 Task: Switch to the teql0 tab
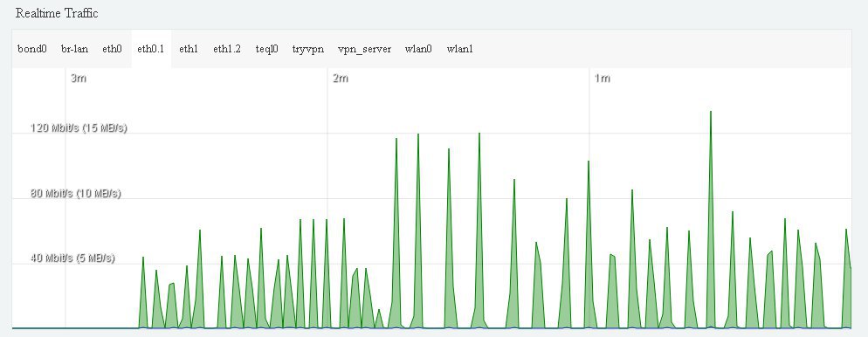266,49
